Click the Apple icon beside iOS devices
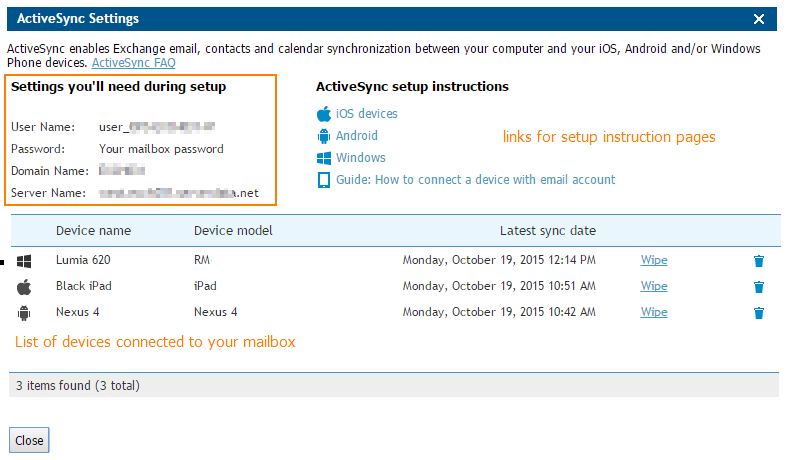 coord(324,114)
